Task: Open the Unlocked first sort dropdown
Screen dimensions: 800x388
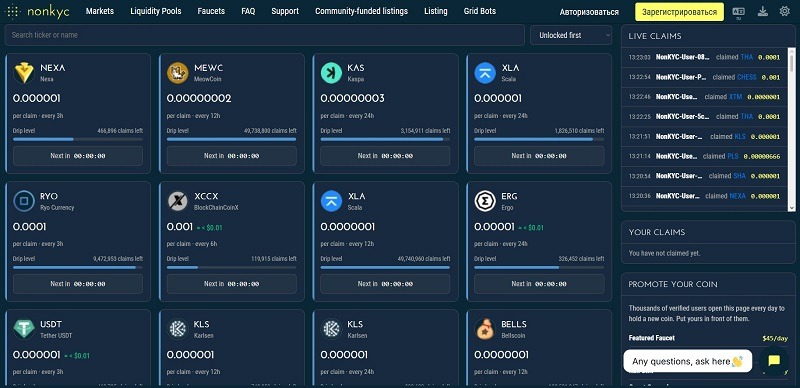Action: pyautogui.click(x=571, y=35)
